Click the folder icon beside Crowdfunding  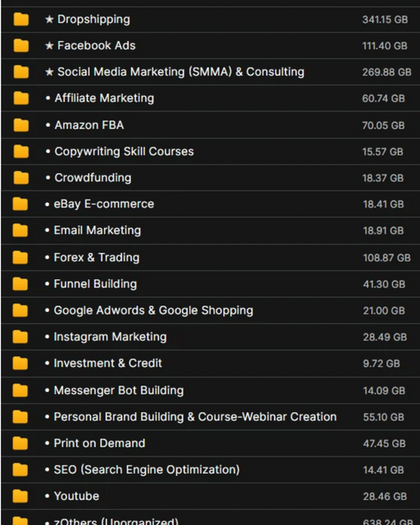coord(21,178)
